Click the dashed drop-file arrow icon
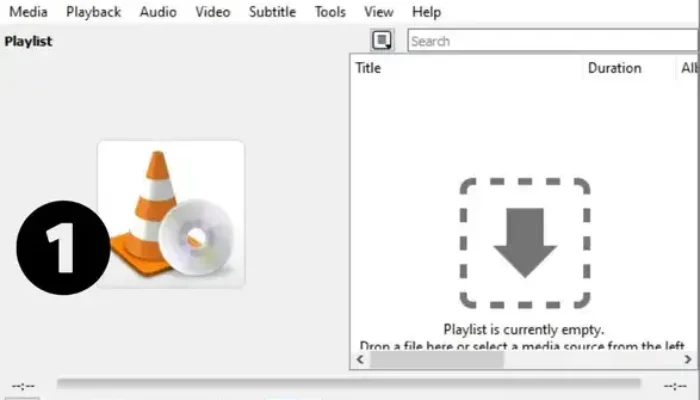The image size is (700, 400). pyautogui.click(x=524, y=243)
